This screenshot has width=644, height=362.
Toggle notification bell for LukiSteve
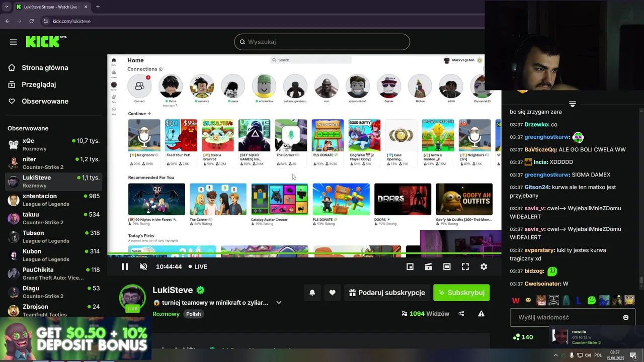click(x=312, y=293)
